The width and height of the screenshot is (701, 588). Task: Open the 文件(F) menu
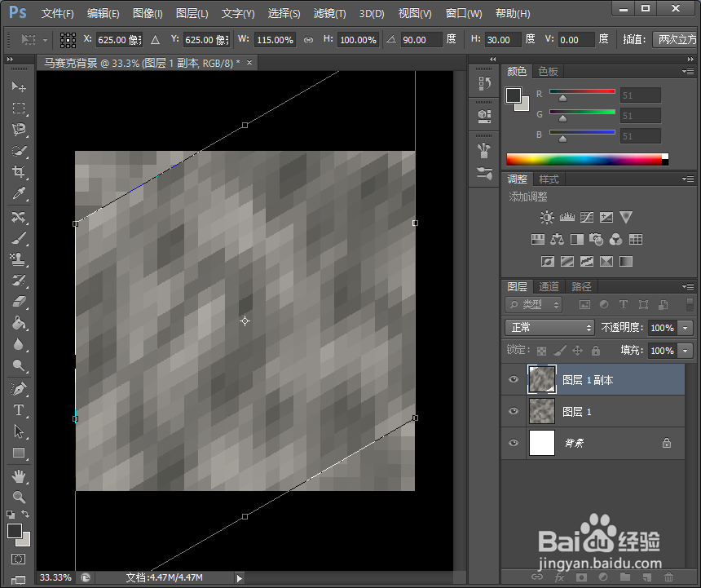point(58,13)
